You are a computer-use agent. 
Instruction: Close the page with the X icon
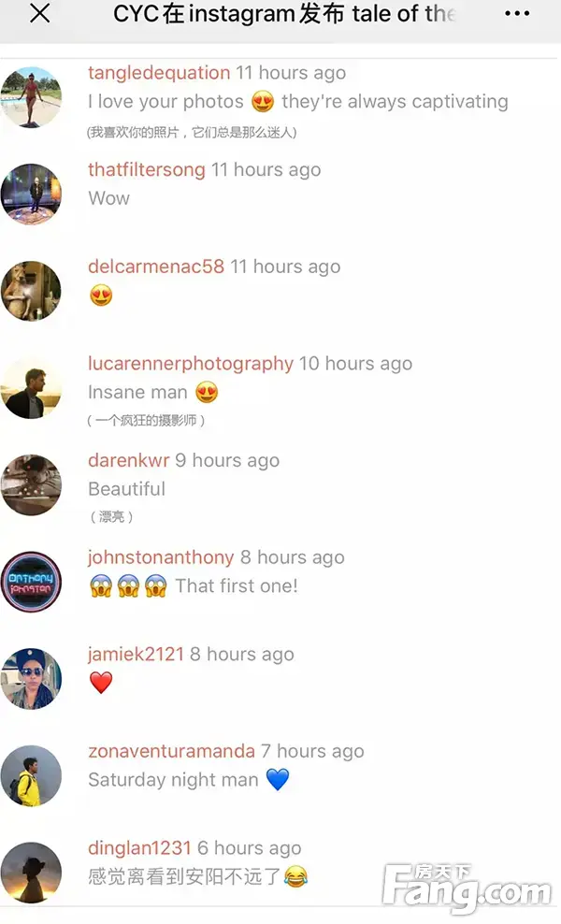pos(39,13)
